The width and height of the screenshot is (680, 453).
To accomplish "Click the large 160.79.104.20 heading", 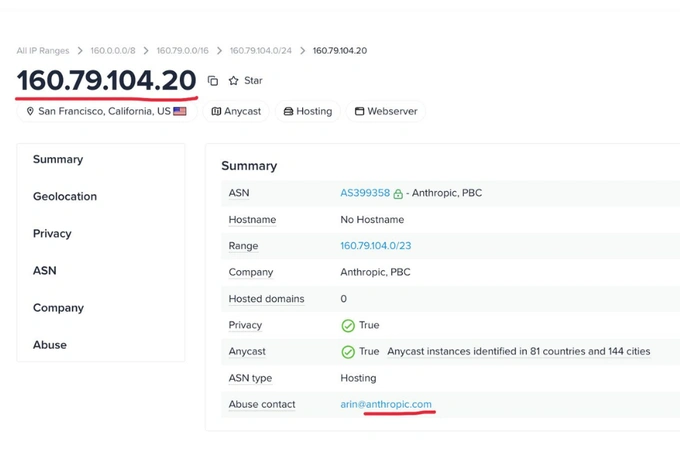I will point(107,81).
